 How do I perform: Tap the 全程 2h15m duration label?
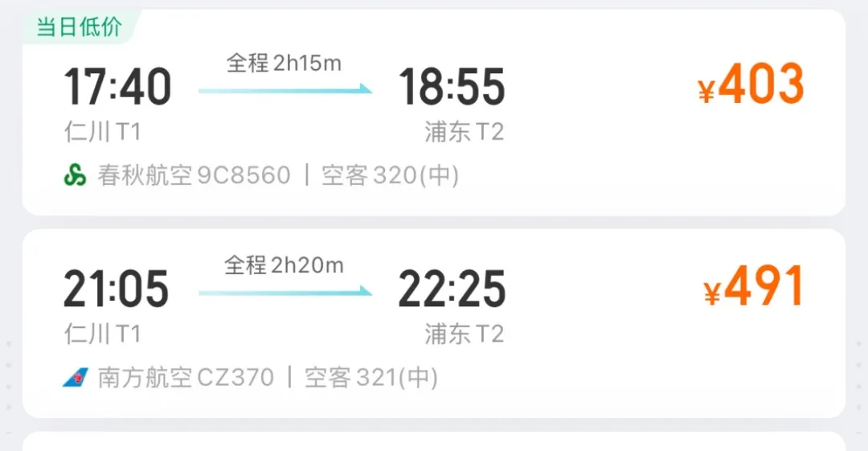[x=284, y=64]
